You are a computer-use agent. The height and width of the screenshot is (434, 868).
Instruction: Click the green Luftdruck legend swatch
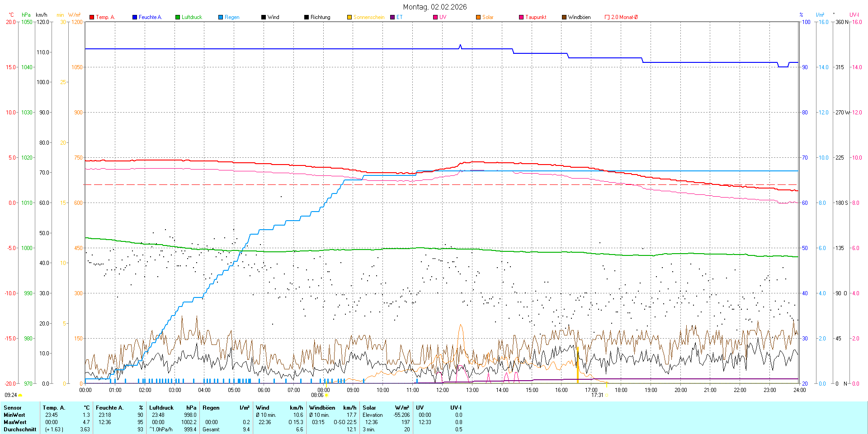coord(178,17)
